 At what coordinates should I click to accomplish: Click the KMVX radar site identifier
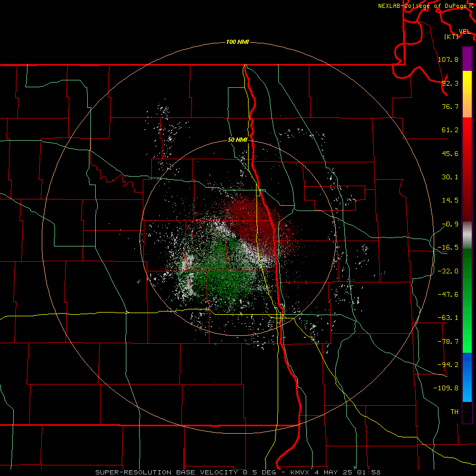[300, 472]
